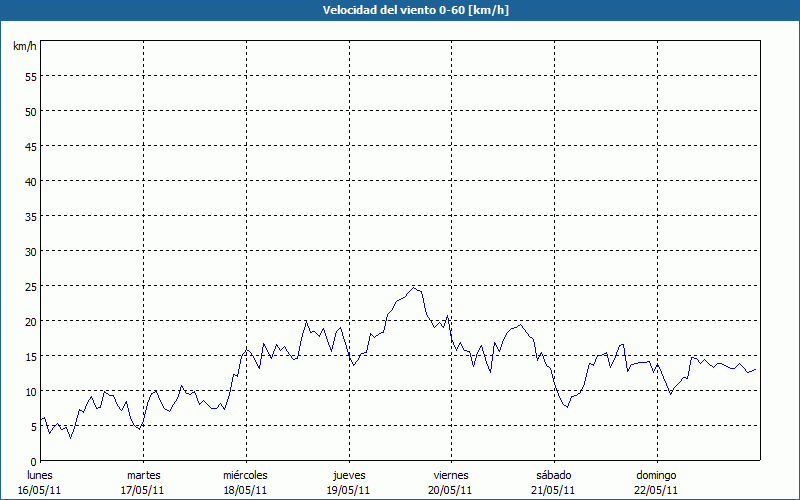
Task: Click the chart title 'Velocidad del viento 0-60'
Action: [x=399, y=11]
